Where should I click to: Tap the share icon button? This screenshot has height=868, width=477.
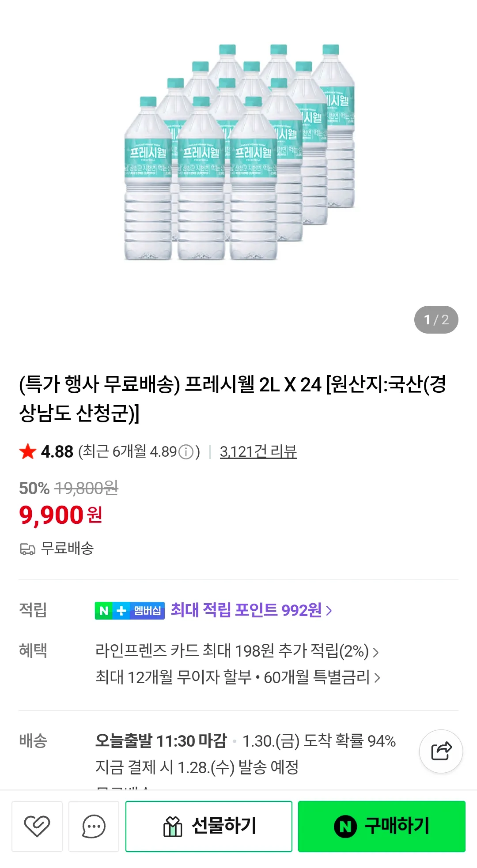[441, 751]
